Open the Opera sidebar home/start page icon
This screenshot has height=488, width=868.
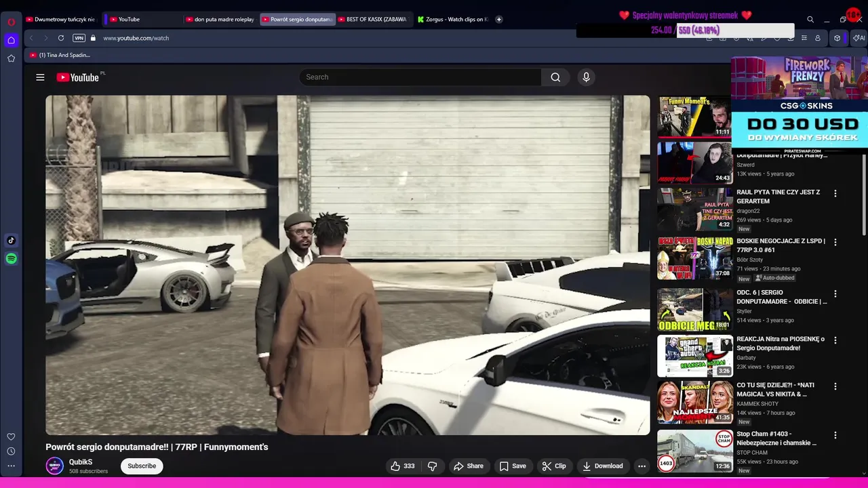coord(11,40)
